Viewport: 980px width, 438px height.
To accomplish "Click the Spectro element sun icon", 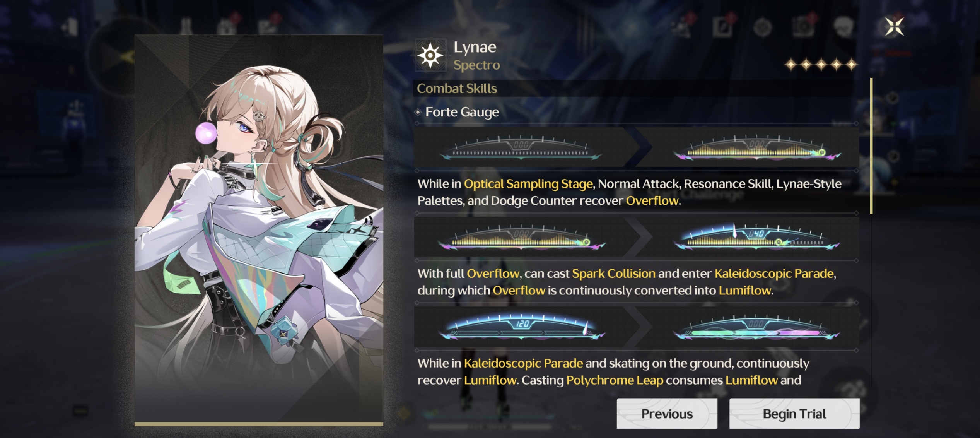I will click(430, 56).
